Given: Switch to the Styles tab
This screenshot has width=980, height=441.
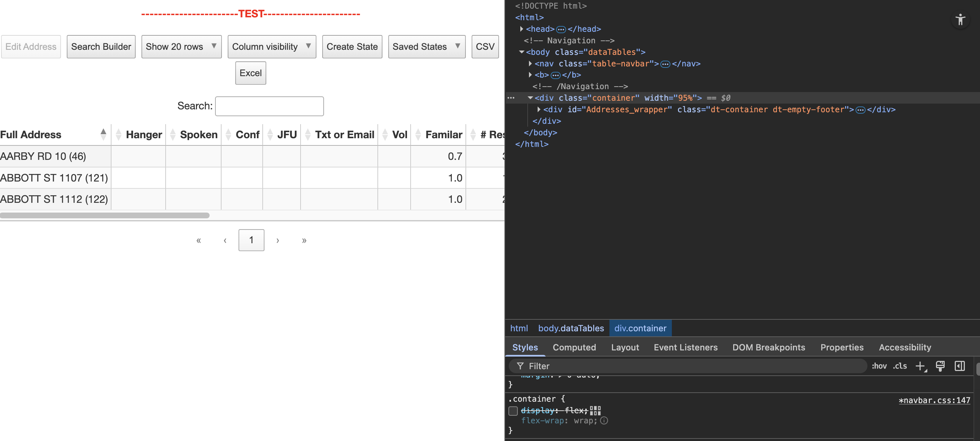Looking at the screenshot, I should [525, 348].
